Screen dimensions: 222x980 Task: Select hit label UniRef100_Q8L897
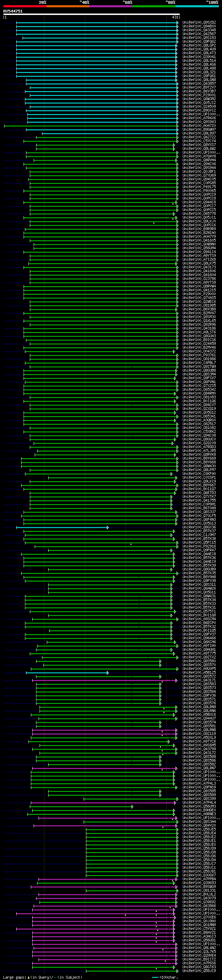199,133
